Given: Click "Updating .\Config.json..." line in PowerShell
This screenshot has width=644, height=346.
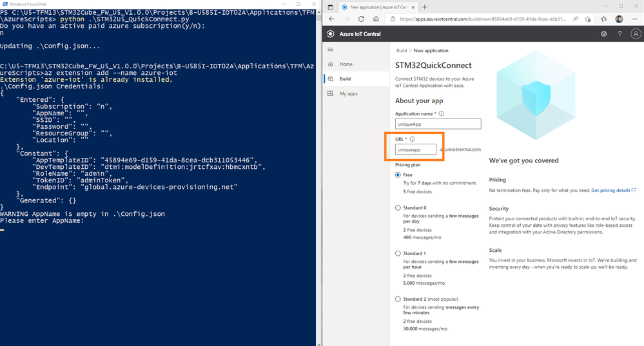Looking at the screenshot, I should coord(50,46).
